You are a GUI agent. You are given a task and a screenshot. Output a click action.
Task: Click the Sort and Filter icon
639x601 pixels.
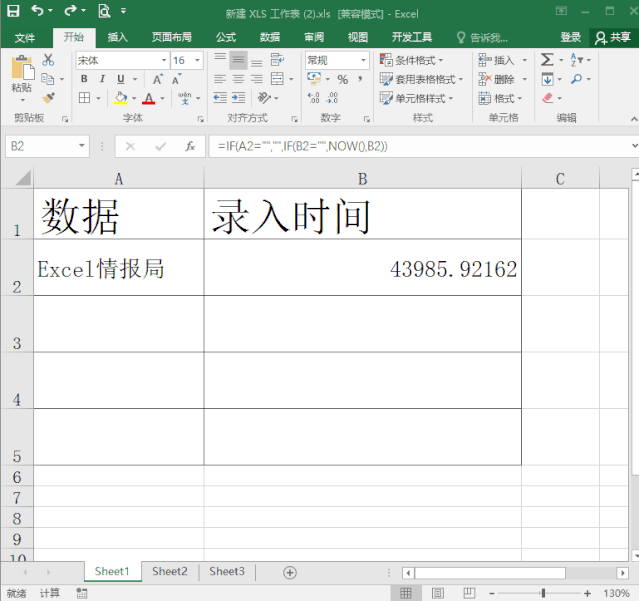(x=576, y=60)
